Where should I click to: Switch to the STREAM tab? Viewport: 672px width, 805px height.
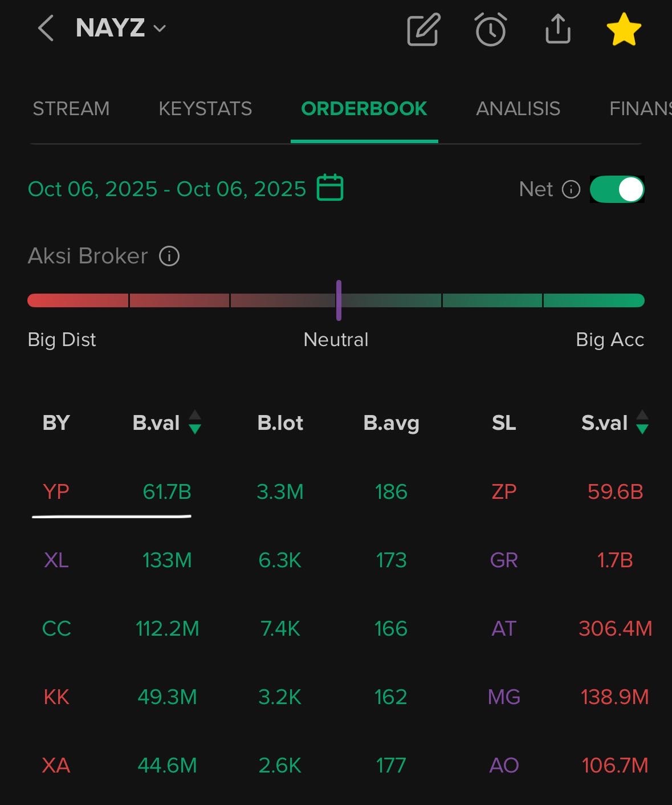(71, 108)
